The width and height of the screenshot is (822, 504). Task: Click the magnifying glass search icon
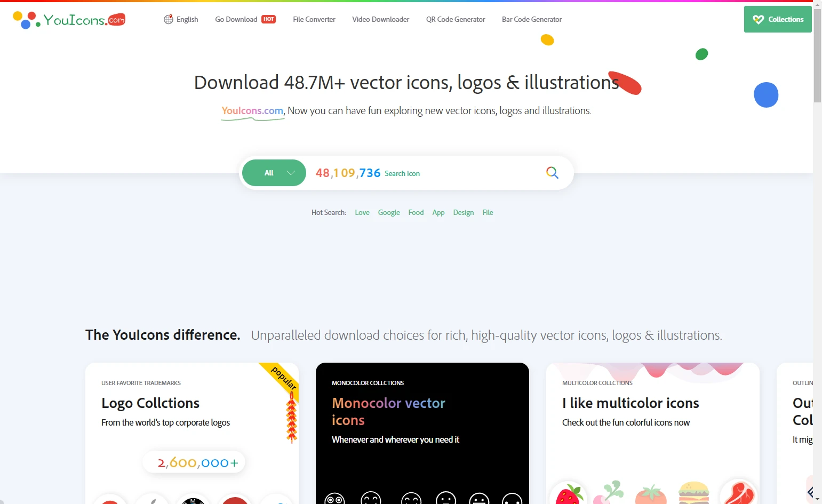pyautogui.click(x=552, y=173)
